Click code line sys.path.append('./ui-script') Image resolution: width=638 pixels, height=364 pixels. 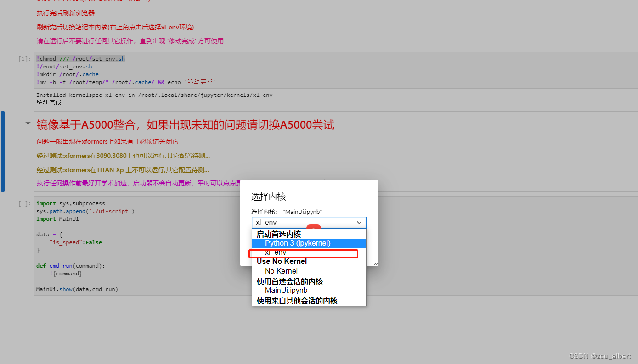[85, 211]
